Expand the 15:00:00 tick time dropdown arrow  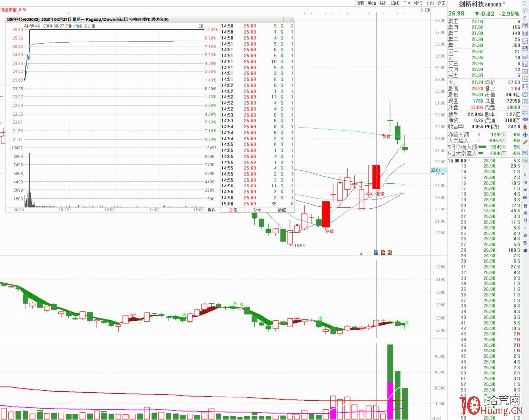tap(469, 161)
